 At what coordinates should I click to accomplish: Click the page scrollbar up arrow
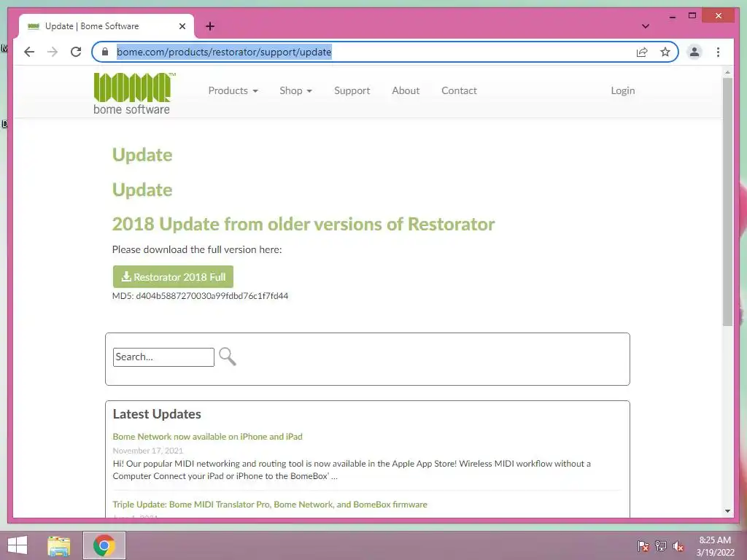(x=727, y=72)
